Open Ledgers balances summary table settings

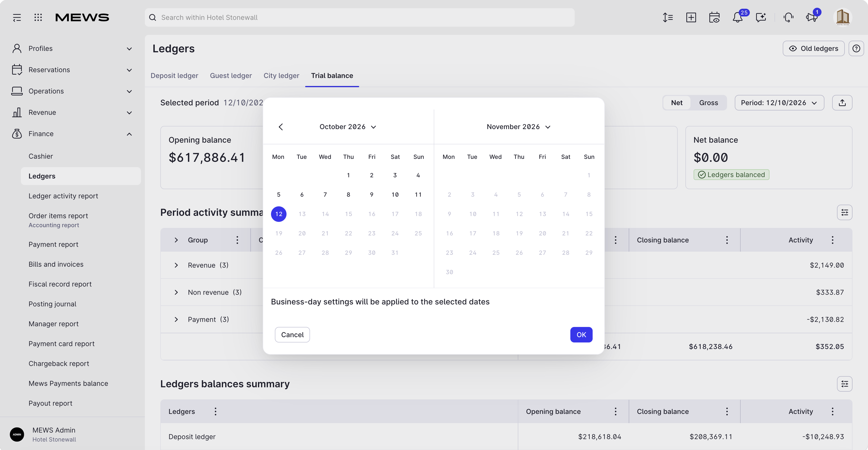tap(845, 384)
